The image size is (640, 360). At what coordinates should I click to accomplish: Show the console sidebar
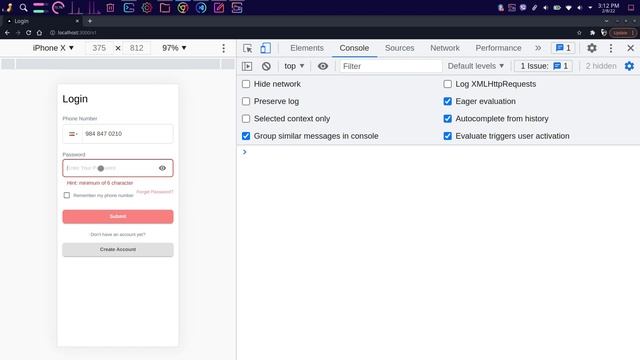pyautogui.click(x=247, y=66)
